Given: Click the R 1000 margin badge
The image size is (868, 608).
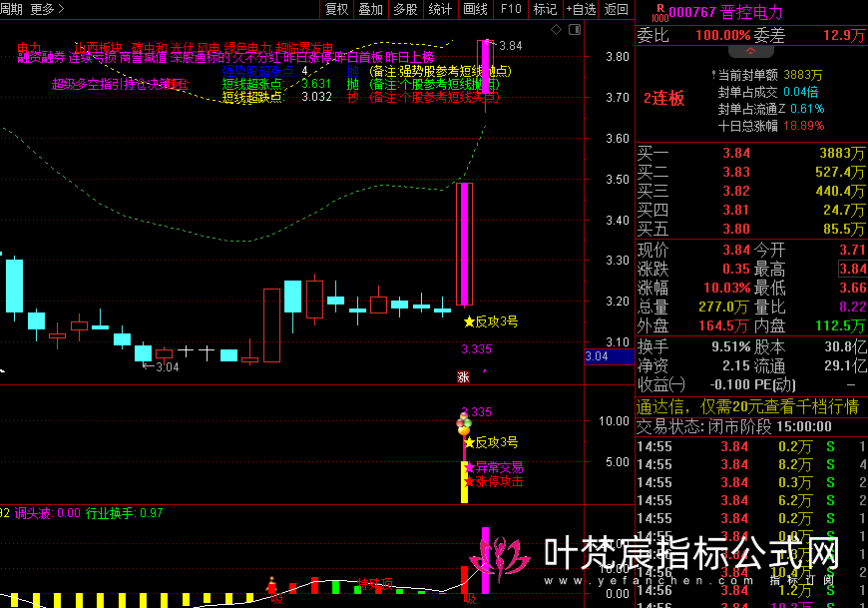Looking at the screenshot, I should point(659,13).
